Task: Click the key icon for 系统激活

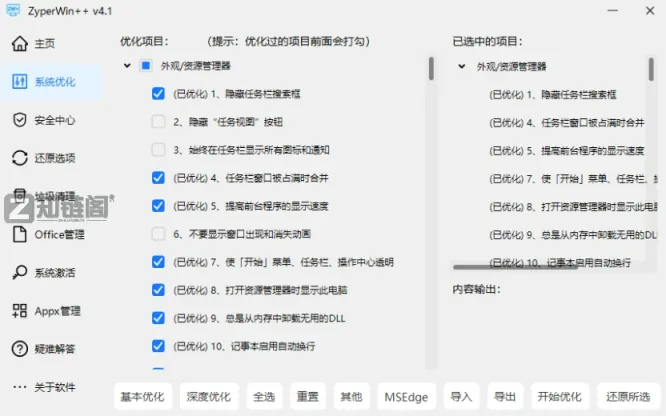Action: click(20, 272)
